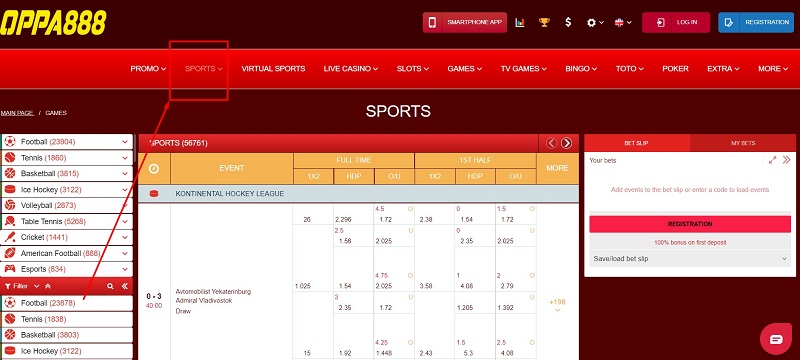Click the clock icon in the table header
This screenshot has width=800, height=360.
(x=154, y=168)
